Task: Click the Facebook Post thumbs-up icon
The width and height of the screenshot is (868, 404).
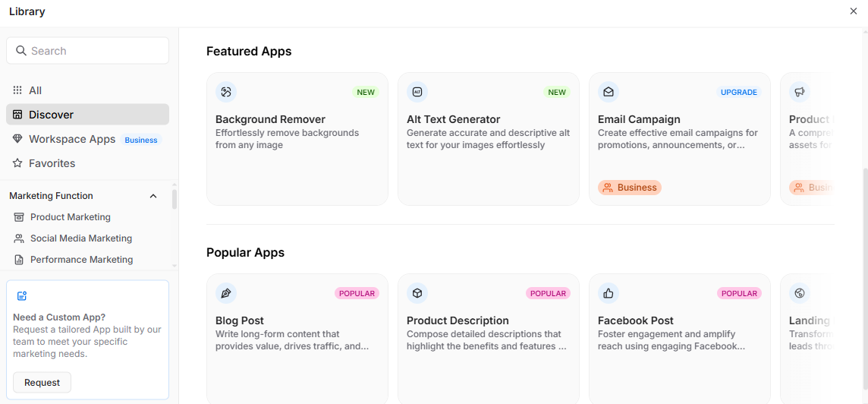Action: (609, 293)
